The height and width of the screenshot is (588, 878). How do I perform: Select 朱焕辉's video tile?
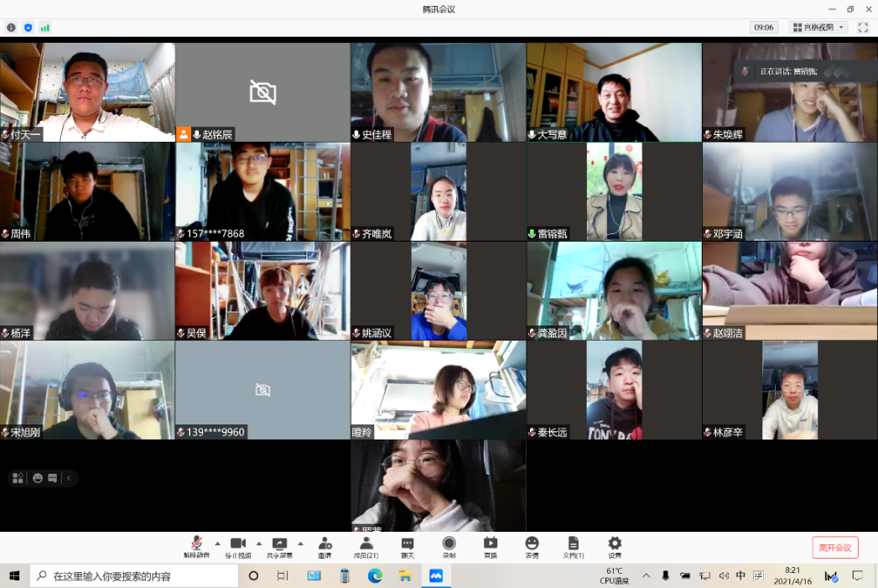point(789,91)
